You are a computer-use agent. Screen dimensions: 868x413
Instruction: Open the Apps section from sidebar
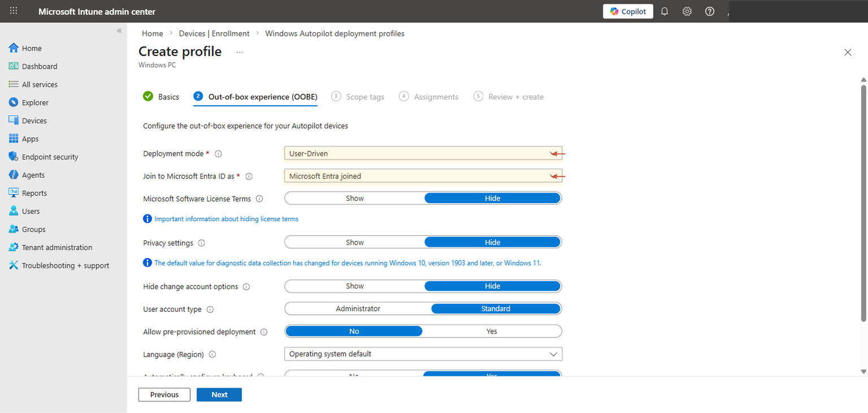30,138
